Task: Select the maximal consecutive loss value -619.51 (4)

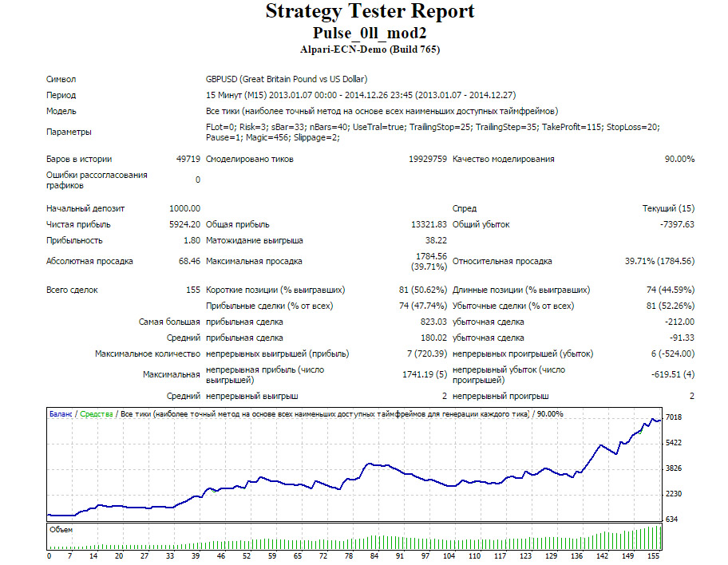Action: (673, 374)
